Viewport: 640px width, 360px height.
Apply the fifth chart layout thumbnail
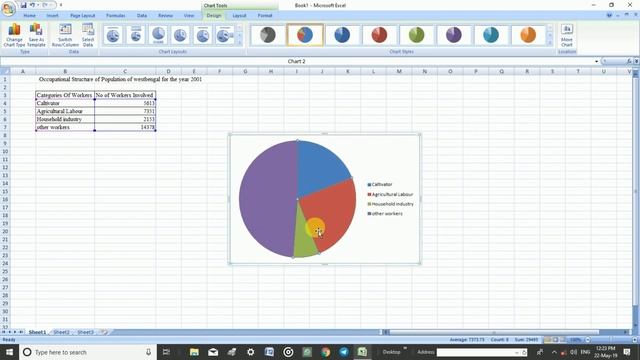pos(203,35)
